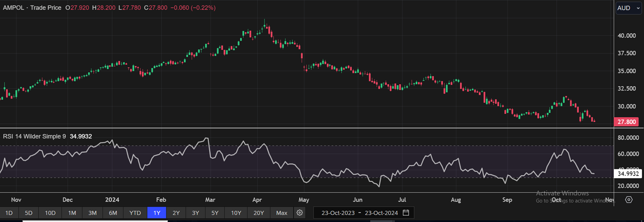
Task: Switch to 10D time range
Action: (50, 212)
